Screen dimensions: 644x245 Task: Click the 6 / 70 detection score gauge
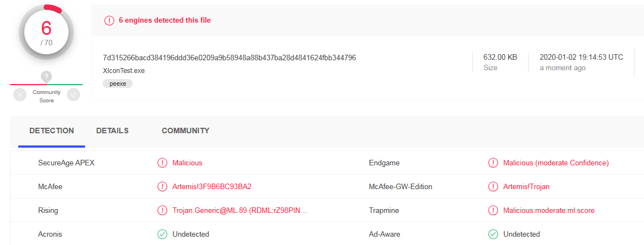point(46,33)
